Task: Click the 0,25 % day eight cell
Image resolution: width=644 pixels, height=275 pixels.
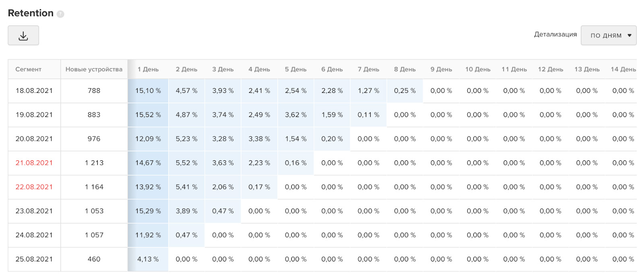Action: pyautogui.click(x=405, y=91)
